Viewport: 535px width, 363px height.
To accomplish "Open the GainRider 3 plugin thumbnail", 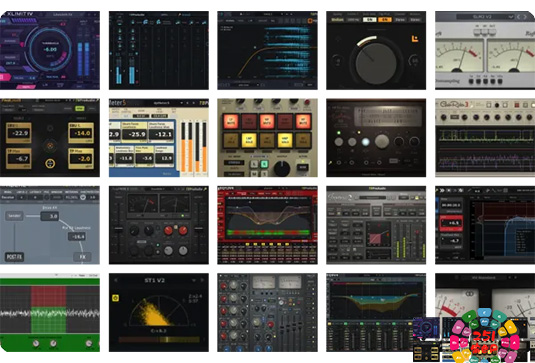I will pyautogui.click(x=485, y=138).
